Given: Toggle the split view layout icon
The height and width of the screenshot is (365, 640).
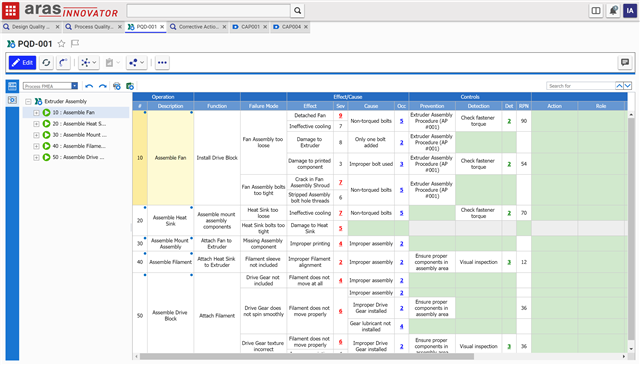Looking at the screenshot, I should point(596,11).
